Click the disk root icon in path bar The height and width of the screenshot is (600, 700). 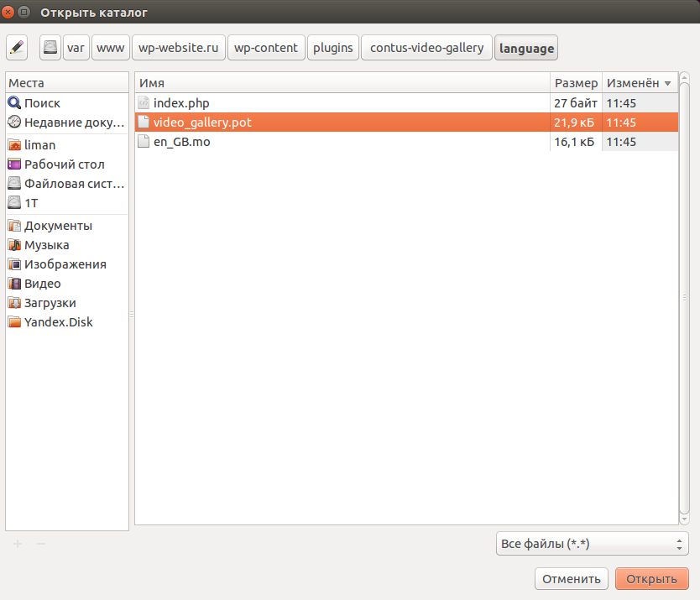pos(51,48)
